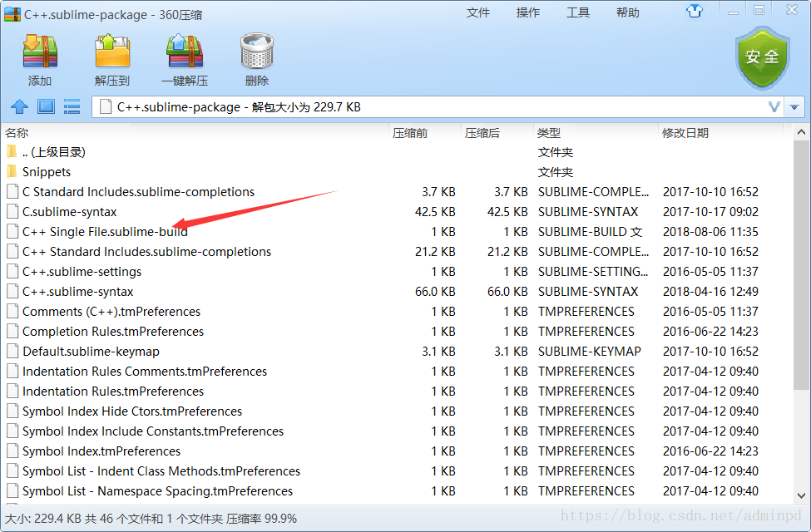Sort by the 压缩前 column header
The width and height of the screenshot is (811, 532).
tap(425, 133)
